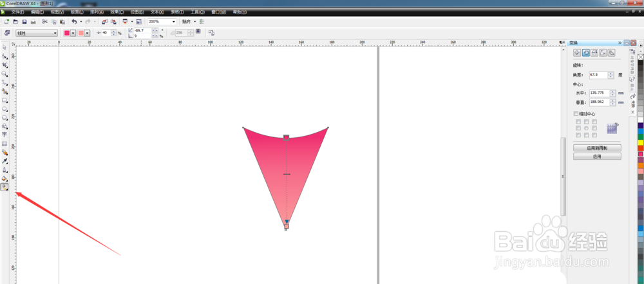Open the application launcher dropdown arrow

tap(132, 21)
